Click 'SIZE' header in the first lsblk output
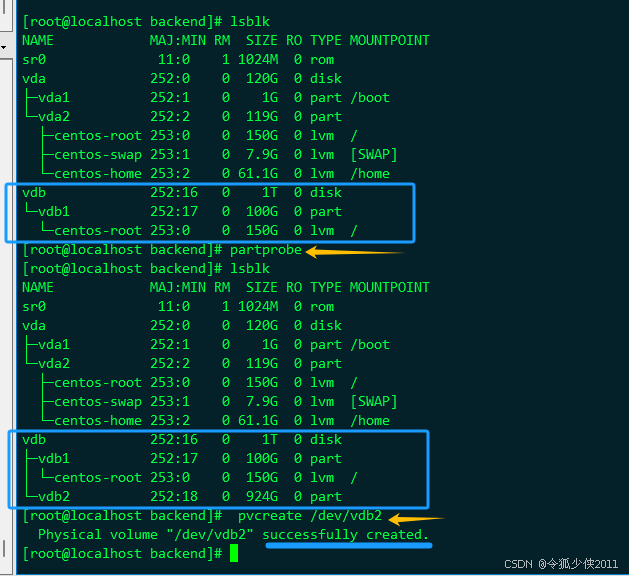 (x=262, y=41)
